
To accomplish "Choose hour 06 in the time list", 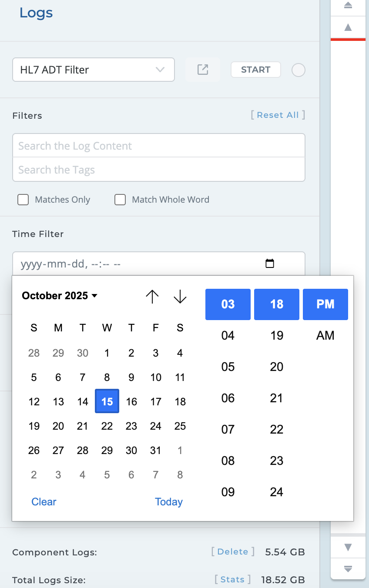I will click(228, 398).
